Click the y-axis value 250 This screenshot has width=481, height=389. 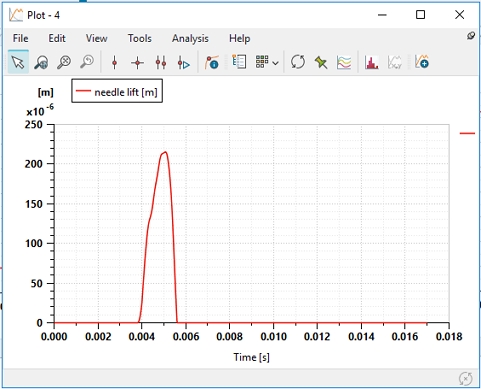pos(34,125)
